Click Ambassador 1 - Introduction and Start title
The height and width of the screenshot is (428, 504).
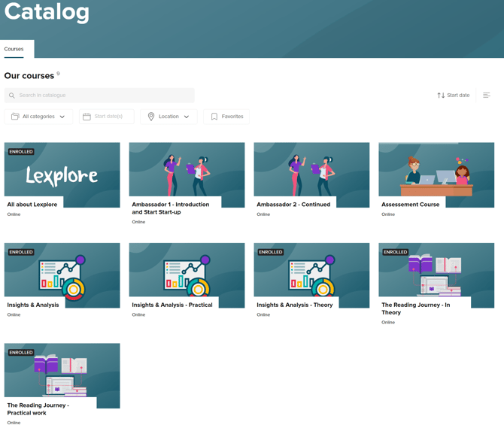[x=170, y=208]
